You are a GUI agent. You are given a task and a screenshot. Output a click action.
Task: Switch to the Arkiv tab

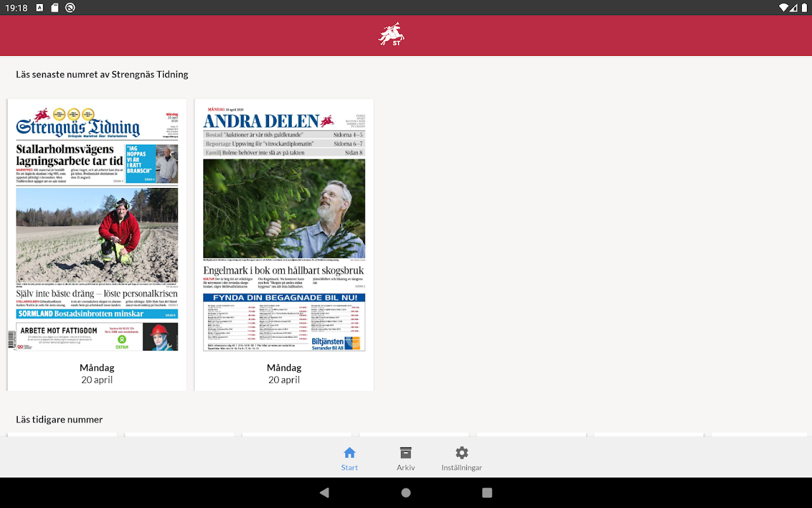[406, 459]
